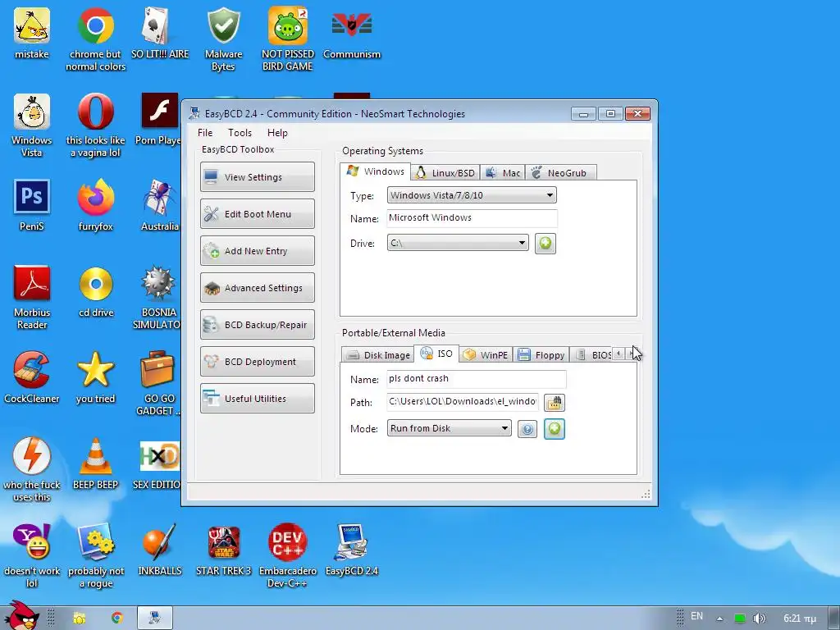Select the Morbius Reader desktop icon

[x=32, y=297]
